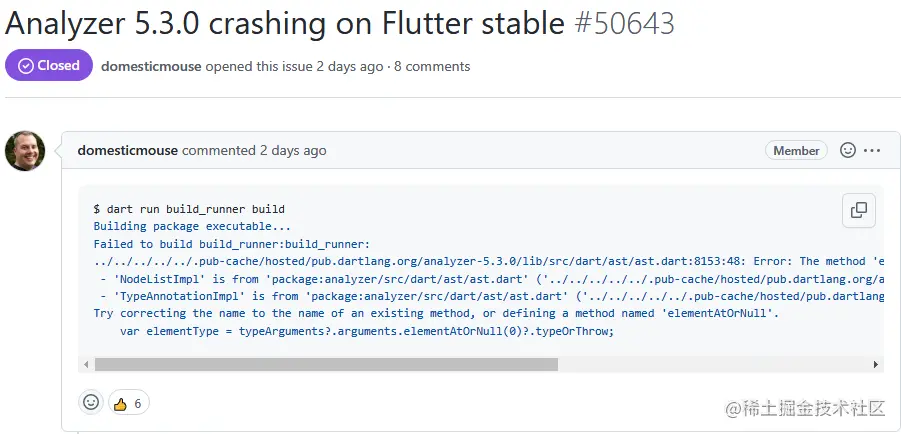Click the Member badge label

point(796,151)
